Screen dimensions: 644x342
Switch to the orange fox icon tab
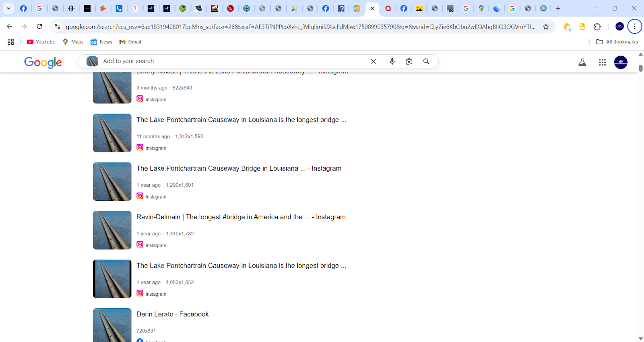pyautogui.click(x=103, y=8)
